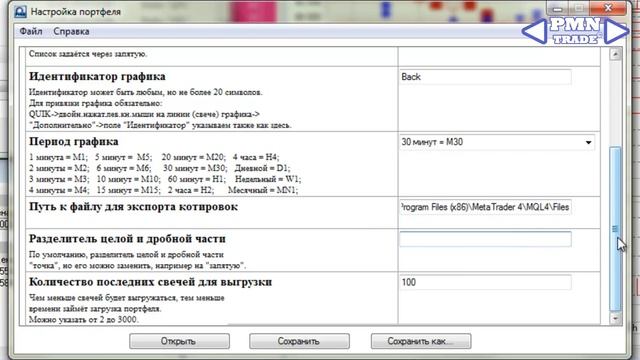Close the Настройка портфеля window
The image size is (640, 360).
point(608,8)
